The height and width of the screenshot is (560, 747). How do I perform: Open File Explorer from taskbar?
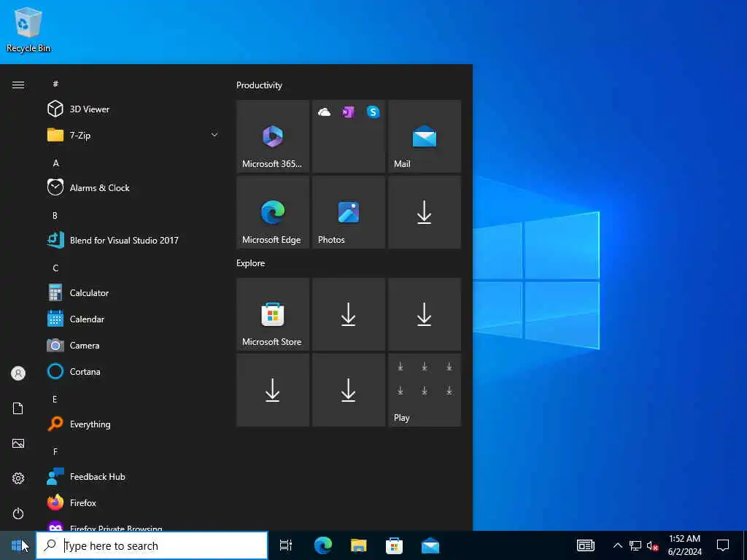click(x=359, y=545)
